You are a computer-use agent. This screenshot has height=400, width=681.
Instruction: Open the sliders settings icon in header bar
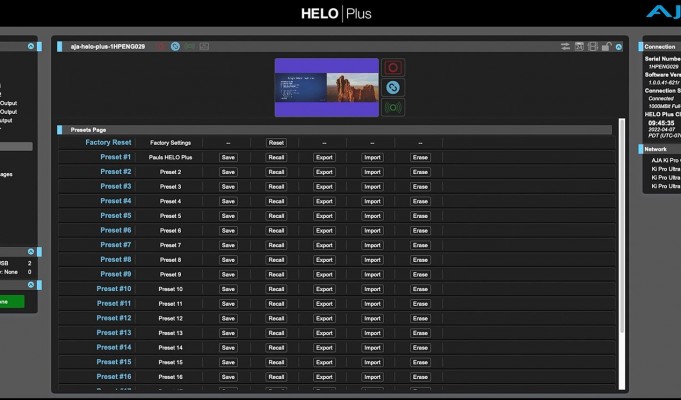click(565, 46)
